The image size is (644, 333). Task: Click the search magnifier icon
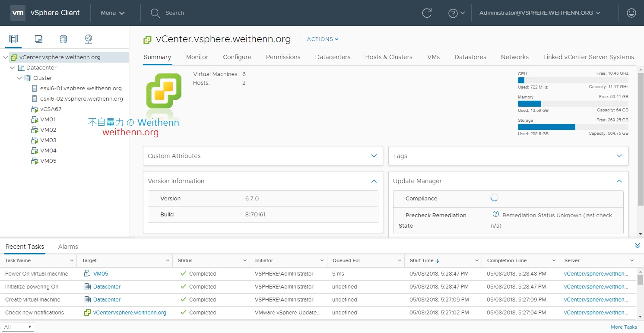(x=155, y=13)
